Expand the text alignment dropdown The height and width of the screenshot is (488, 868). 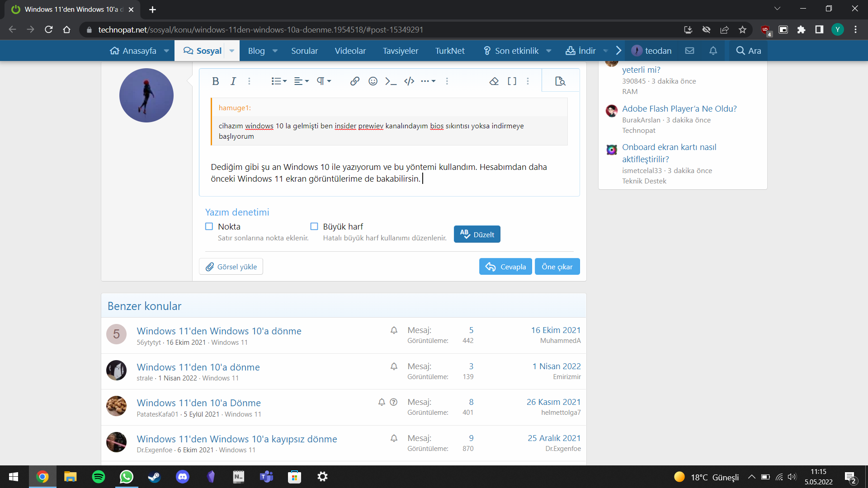302,81
